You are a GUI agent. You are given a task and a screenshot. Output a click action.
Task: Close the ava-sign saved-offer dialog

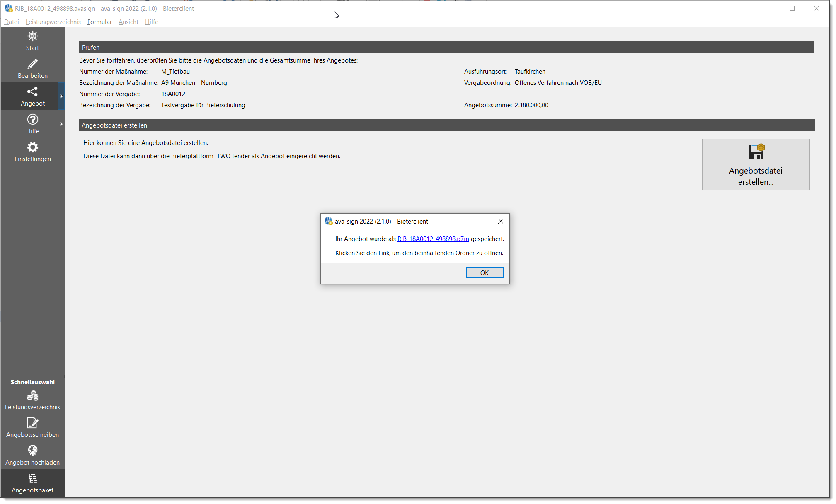(x=501, y=221)
